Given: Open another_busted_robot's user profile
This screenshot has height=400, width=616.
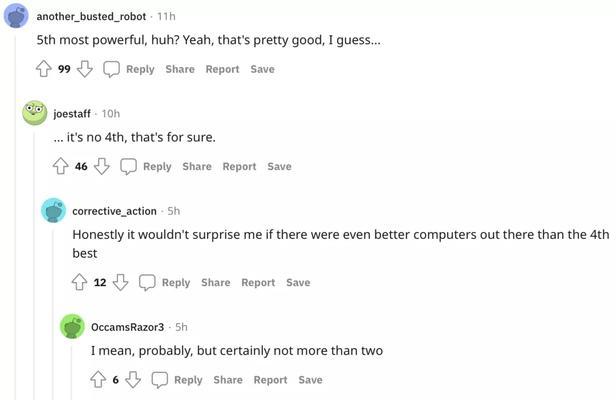Looking at the screenshot, I should pos(91,17).
